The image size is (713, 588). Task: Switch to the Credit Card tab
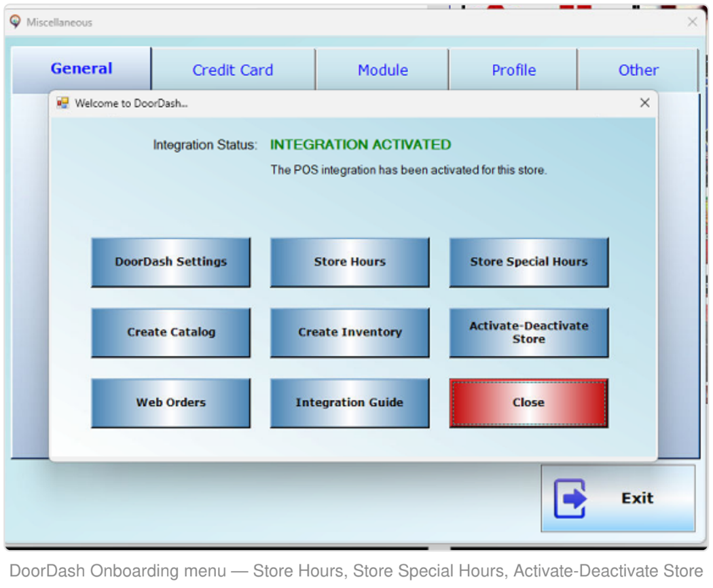[233, 70]
